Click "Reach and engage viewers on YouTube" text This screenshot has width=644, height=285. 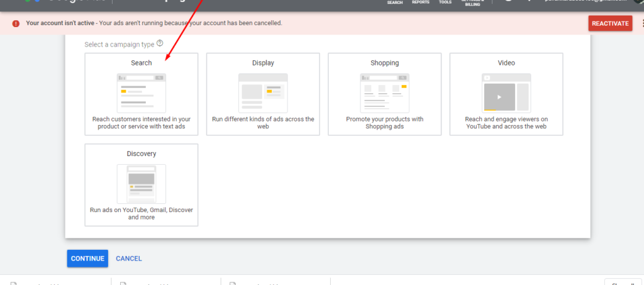[506, 123]
